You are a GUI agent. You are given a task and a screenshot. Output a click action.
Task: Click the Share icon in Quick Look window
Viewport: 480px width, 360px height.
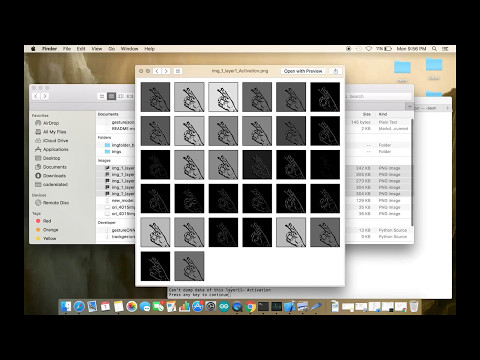tap(336, 71)
